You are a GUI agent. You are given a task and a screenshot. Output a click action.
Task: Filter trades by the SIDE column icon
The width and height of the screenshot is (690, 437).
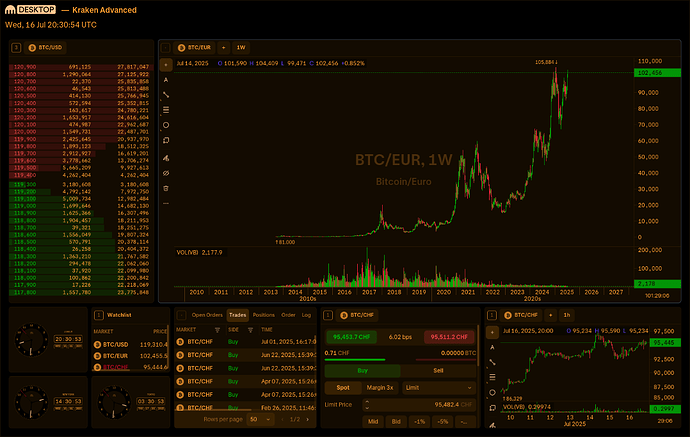point(250,330)
